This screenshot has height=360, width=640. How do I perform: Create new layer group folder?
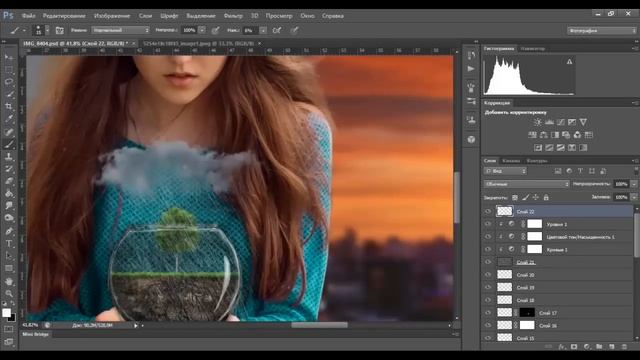599,347
